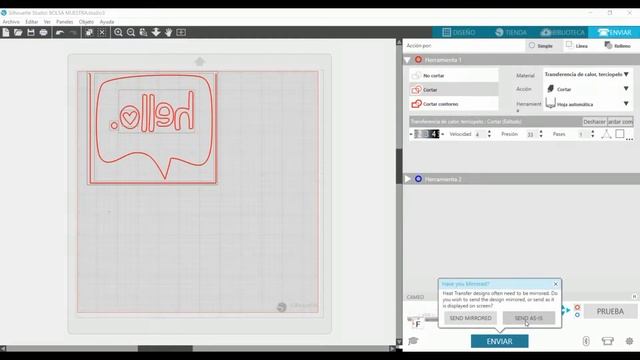Collapse the Herramienta 1 section
Image resolution: width=640 pixels, height=360 pixels.
407,60
